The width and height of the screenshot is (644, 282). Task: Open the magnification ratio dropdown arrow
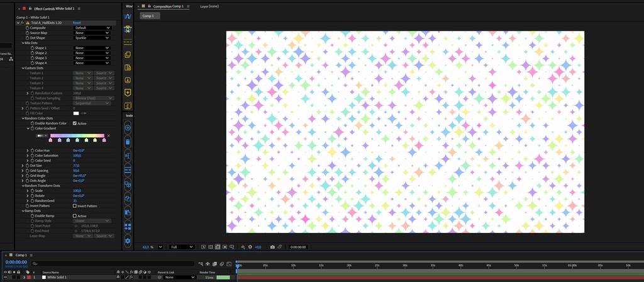click(x=160, y=247)
